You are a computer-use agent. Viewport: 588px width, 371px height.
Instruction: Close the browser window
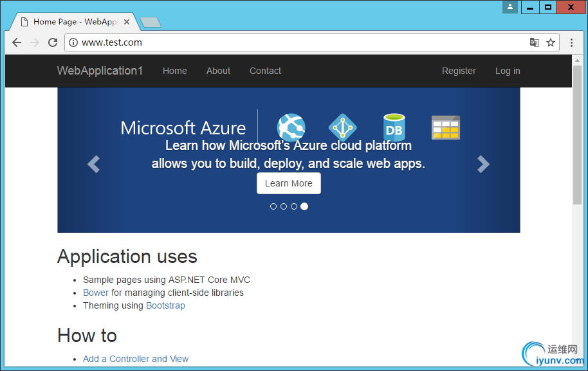click(571, 8)
